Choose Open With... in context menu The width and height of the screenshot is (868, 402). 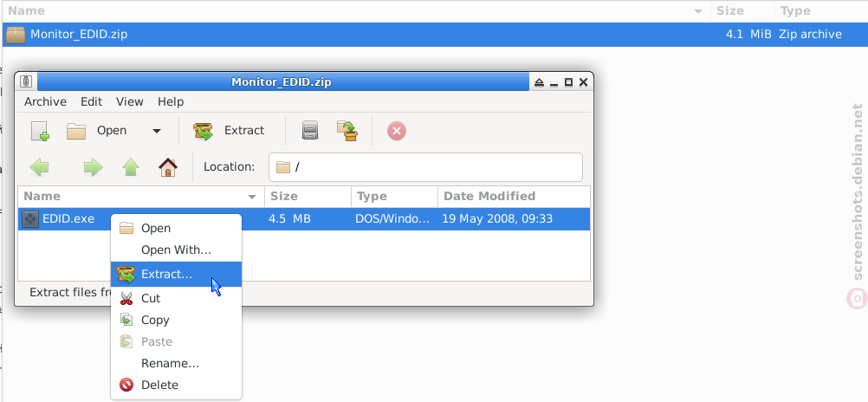pos(176,250)
